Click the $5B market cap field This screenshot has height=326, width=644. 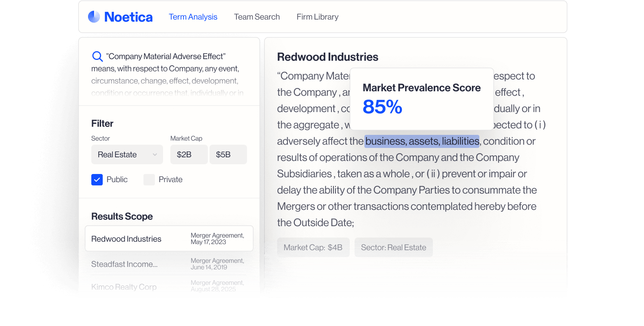point(228,154)
